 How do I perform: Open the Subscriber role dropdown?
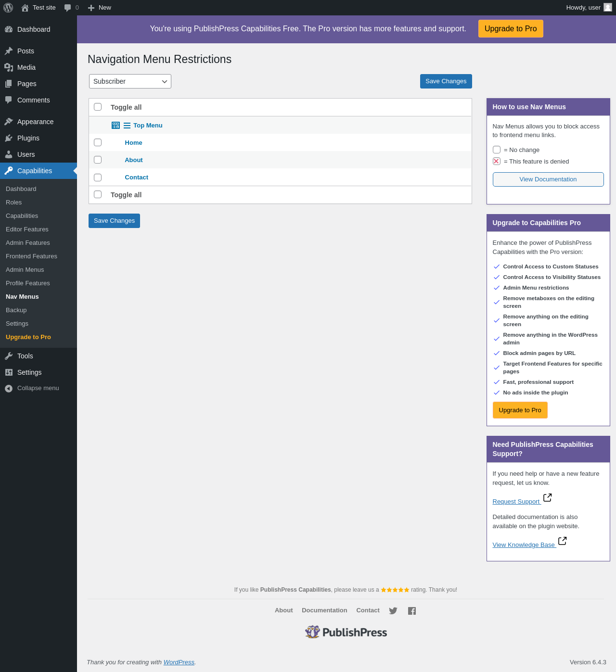(x=130, y=81)
